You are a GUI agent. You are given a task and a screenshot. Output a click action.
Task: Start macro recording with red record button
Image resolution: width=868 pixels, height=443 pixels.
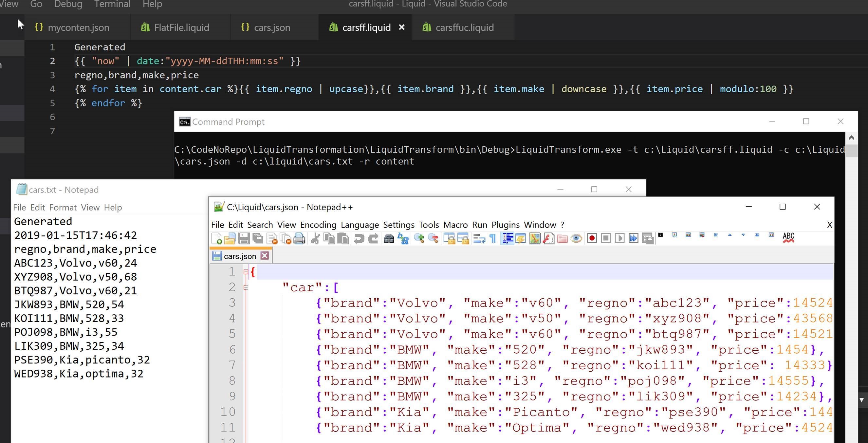(592, 238)
